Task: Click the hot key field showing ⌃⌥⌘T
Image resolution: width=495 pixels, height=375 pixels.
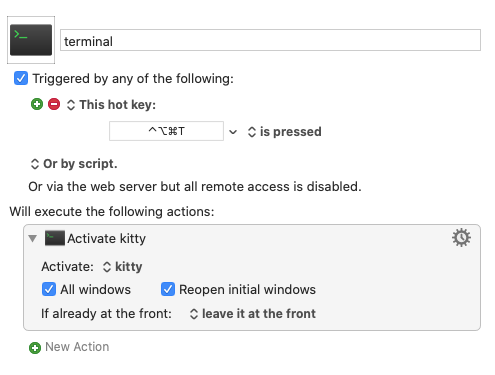Action: pos(166,131)
